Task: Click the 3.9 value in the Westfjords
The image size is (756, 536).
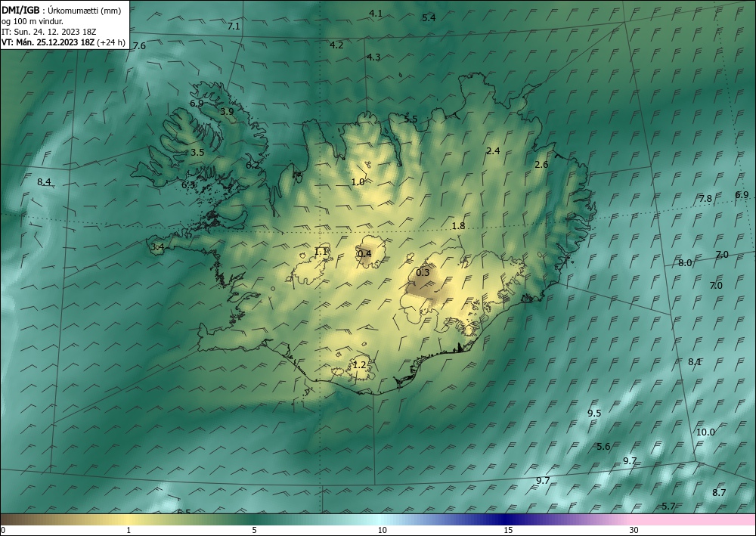Action: [x=227, y=112]
